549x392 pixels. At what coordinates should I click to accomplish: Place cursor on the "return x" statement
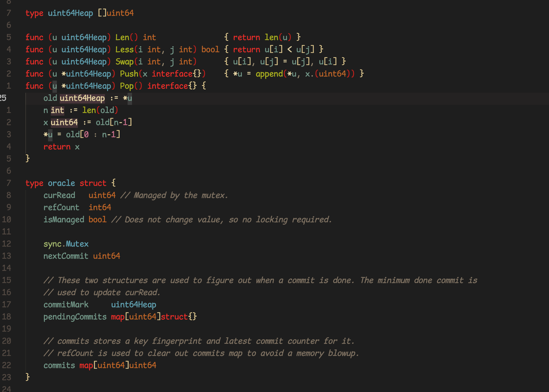[61, 147]
